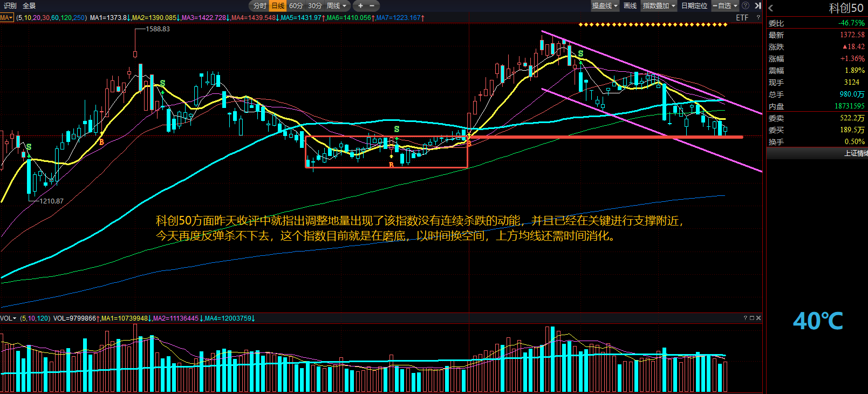Viewport: 868px width, 394px height.
Task: Click the 画线 drawing tools button
Action: pos(630,6)
